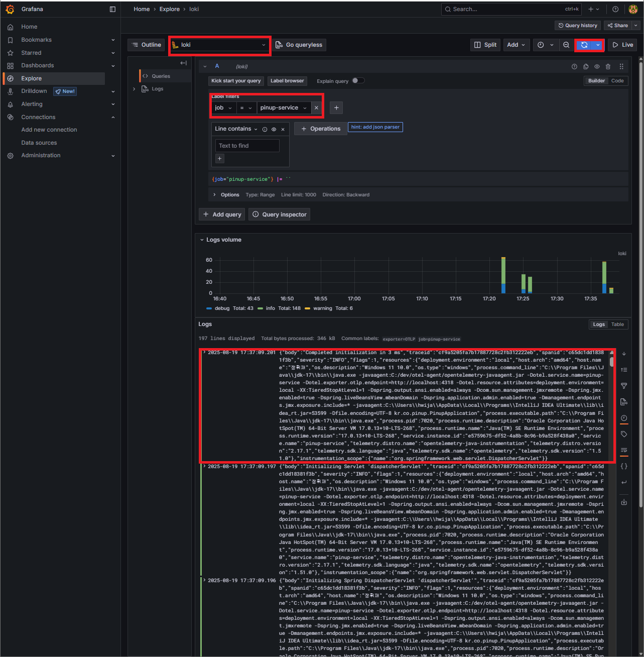Viewport: 644px width, 657px height.
Task: Delete query A with trash icon
Action: (608, 66)
